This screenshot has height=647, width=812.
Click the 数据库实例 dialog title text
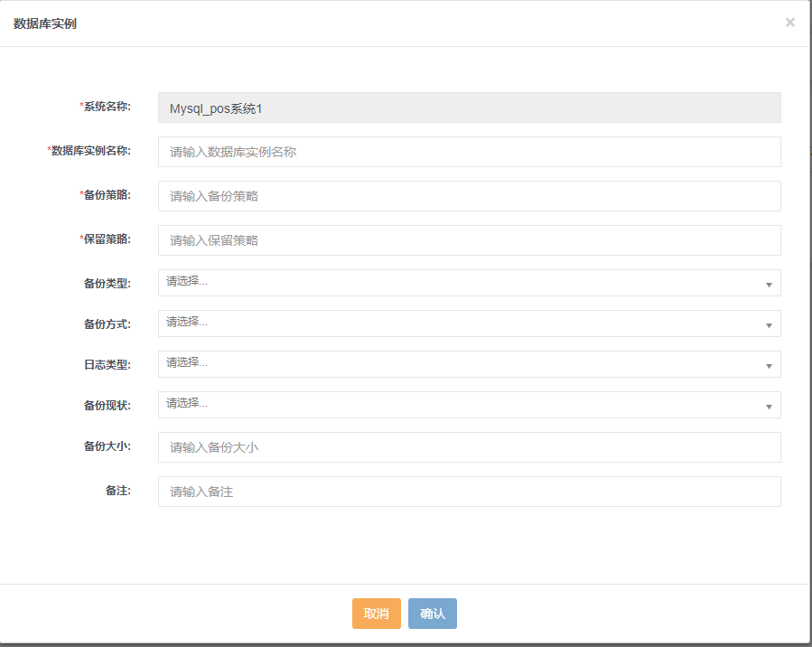click(45, 23)
